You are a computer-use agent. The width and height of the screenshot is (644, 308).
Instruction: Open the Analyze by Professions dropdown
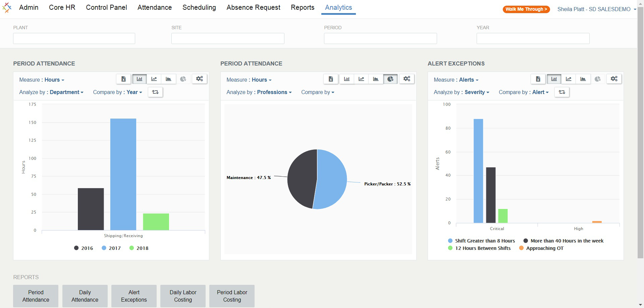point(274,92)
